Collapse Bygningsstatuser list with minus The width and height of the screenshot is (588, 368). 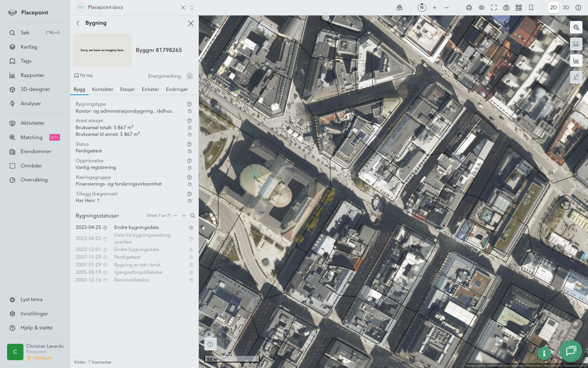175,216
